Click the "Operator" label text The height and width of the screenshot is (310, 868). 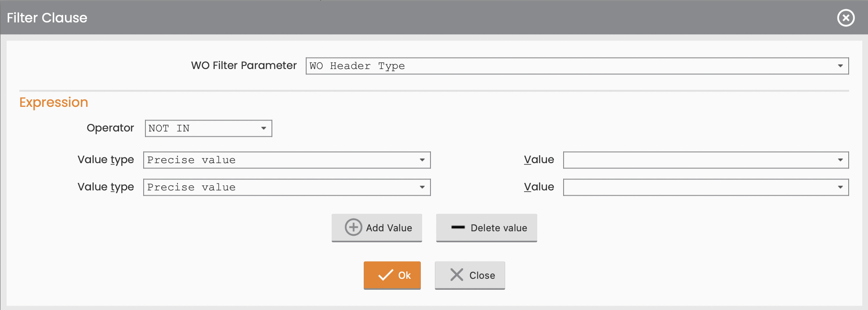click(110, 128)
